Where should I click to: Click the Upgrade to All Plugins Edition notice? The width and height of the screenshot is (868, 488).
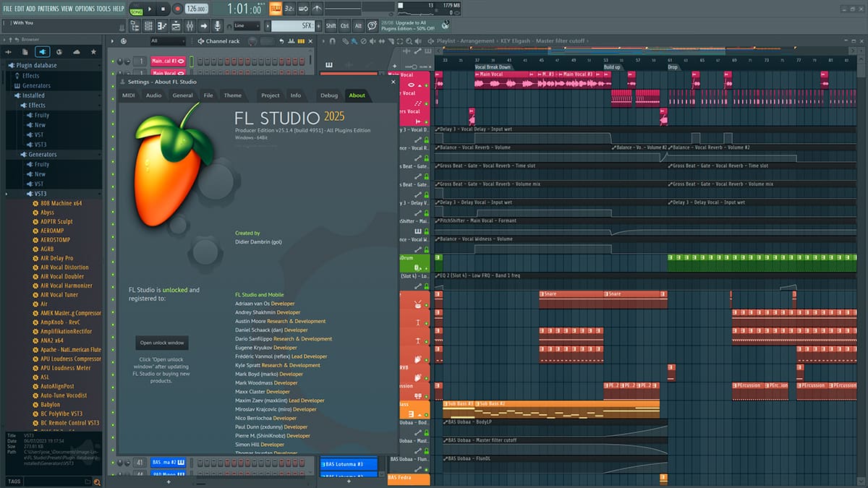point(407,26)
